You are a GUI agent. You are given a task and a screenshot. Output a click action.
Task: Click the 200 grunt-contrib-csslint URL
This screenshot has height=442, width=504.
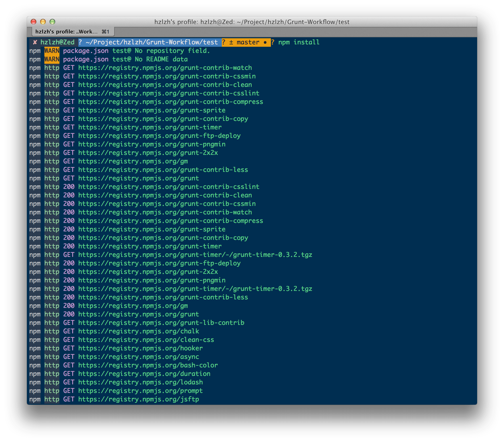click(x=169, y=187)
